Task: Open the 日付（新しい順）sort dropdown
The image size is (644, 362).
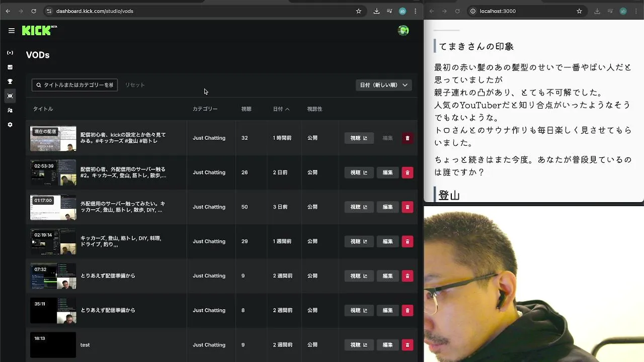Action: (384, 85)
